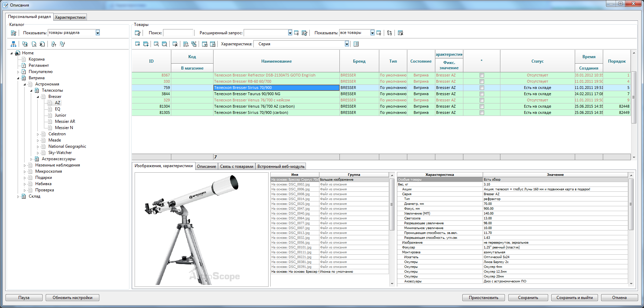Open the все товары dropdown
This screenshot has width=644, height=308.
click(372, 33)
